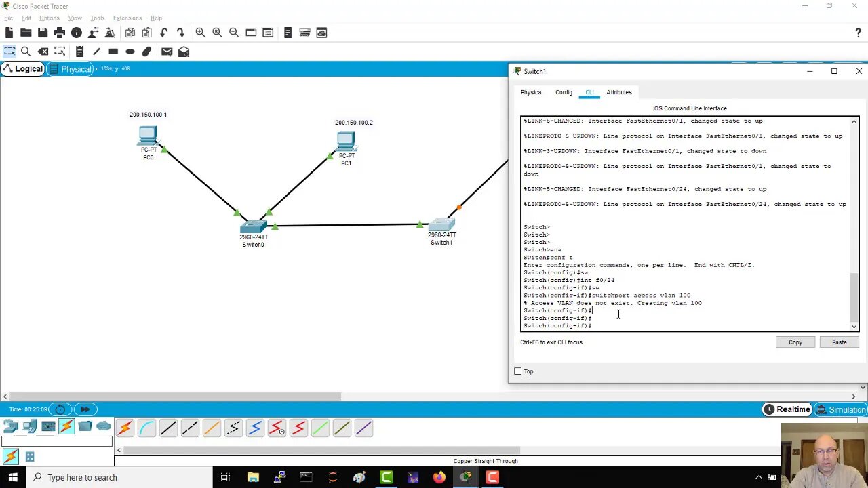Click the Copy icon in main toolbar
The height and width of the screenshot is (488, 868).
(130, 33)
